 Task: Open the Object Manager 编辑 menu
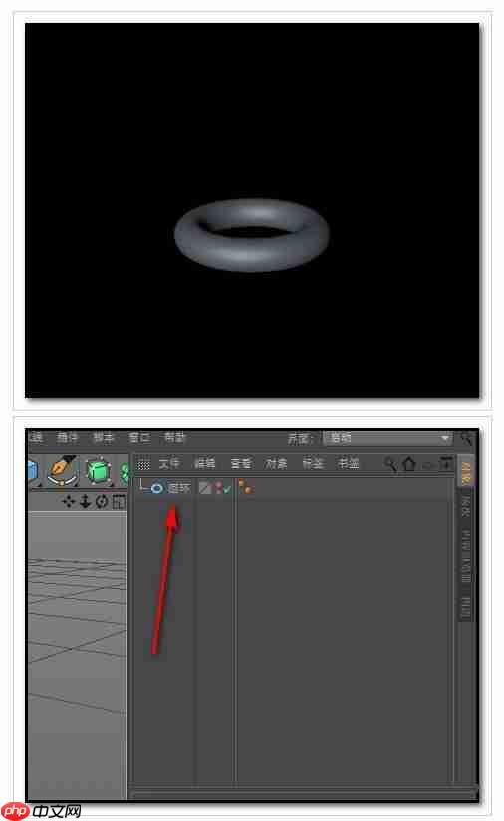click(204, 464)
